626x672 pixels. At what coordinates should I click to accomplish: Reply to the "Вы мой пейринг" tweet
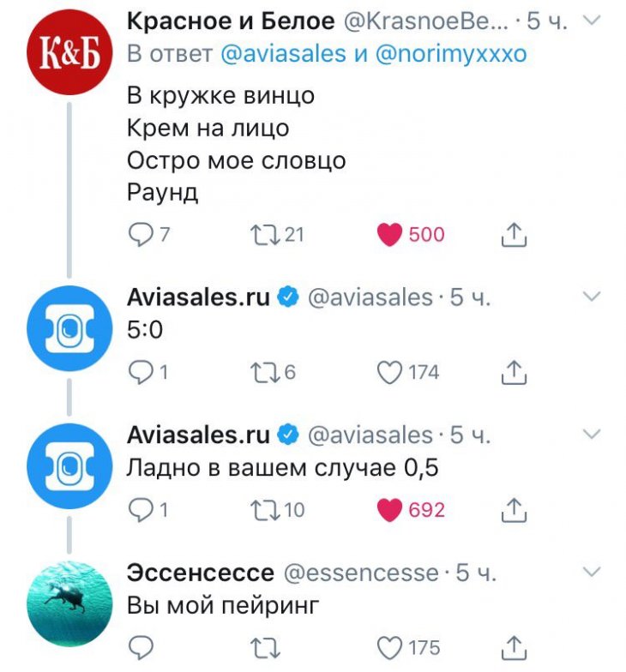(139, 647)
